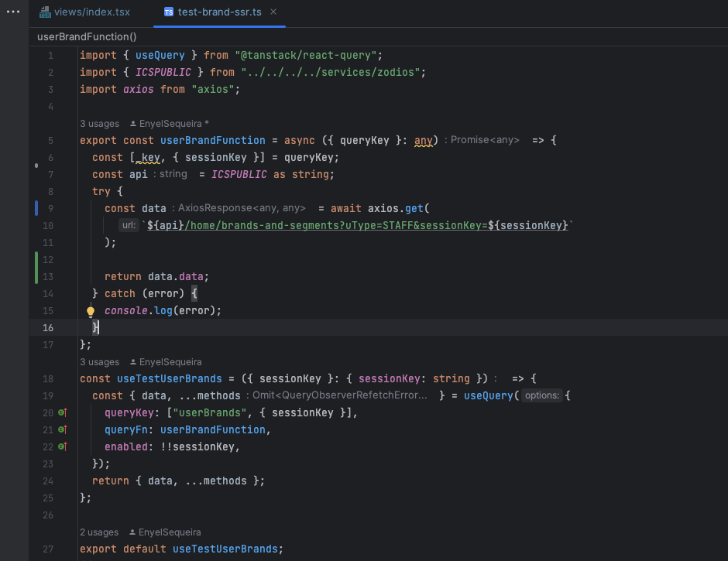Click the userBrandFunction() breadcrumb

click(87, 36)
